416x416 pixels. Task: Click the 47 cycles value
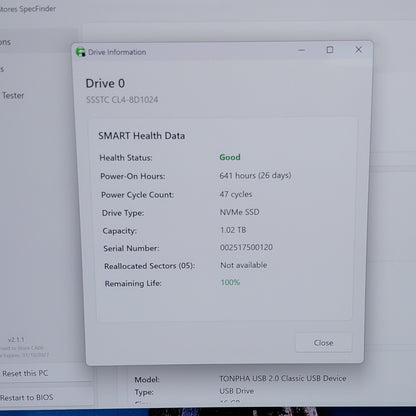click(236, 194)
